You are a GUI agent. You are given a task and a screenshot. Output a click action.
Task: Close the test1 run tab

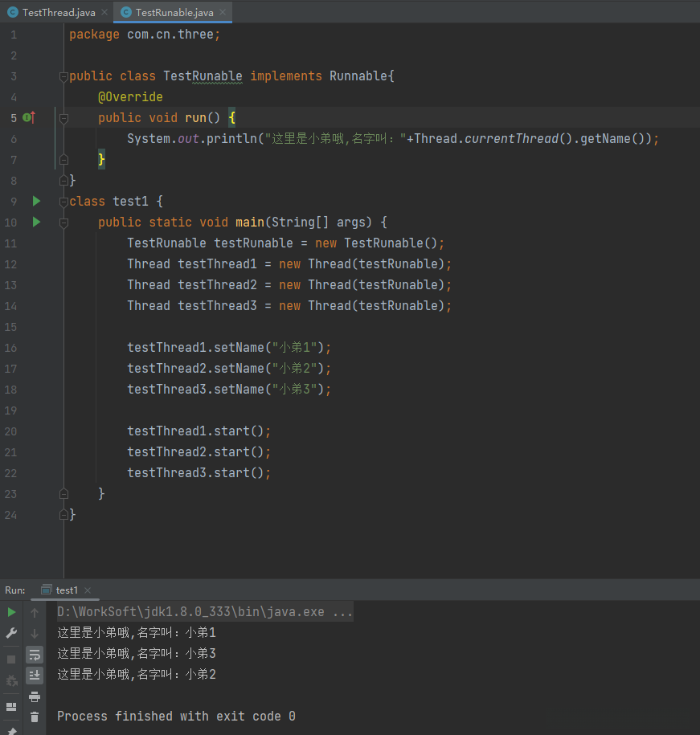pyautogui.click(x=88, y=590)
